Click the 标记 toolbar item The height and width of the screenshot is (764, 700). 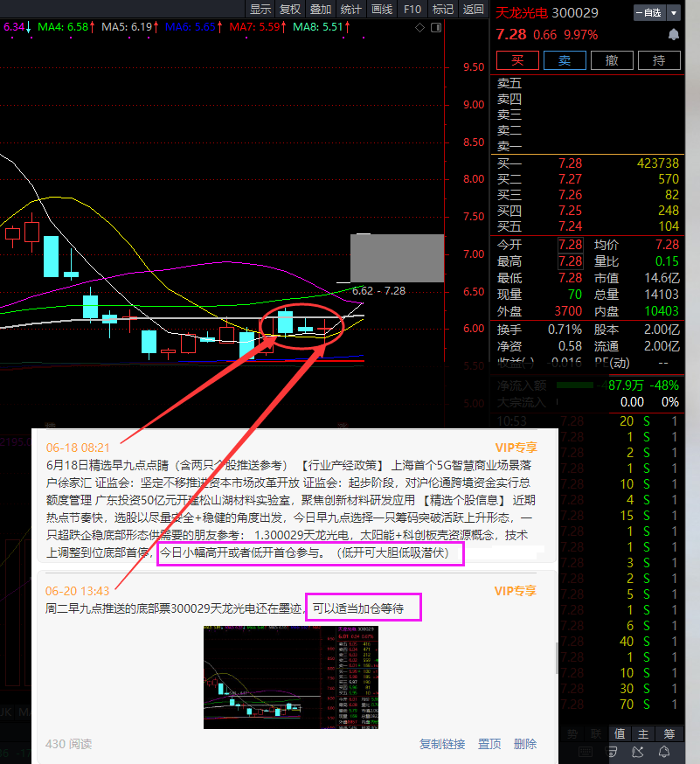(443, 10)
